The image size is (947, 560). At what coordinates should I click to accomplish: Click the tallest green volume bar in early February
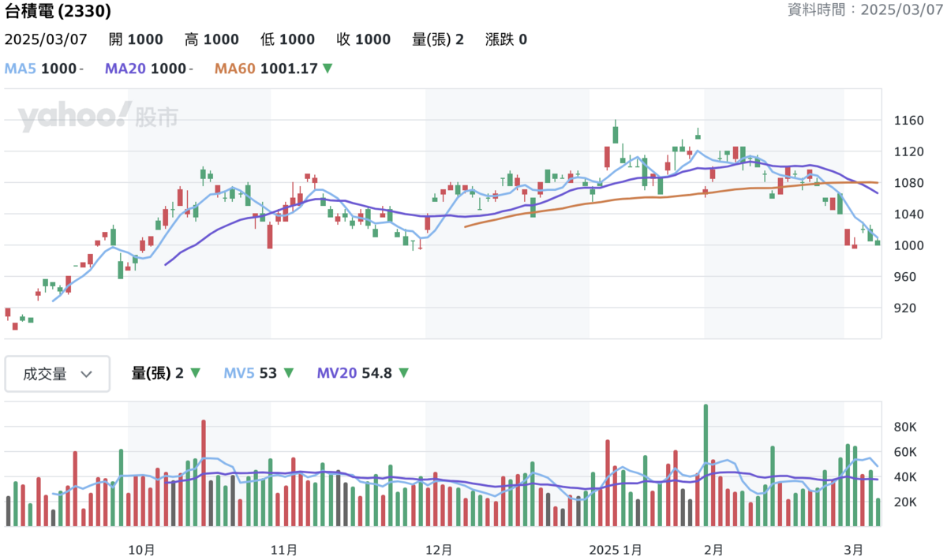click(706, 465)
